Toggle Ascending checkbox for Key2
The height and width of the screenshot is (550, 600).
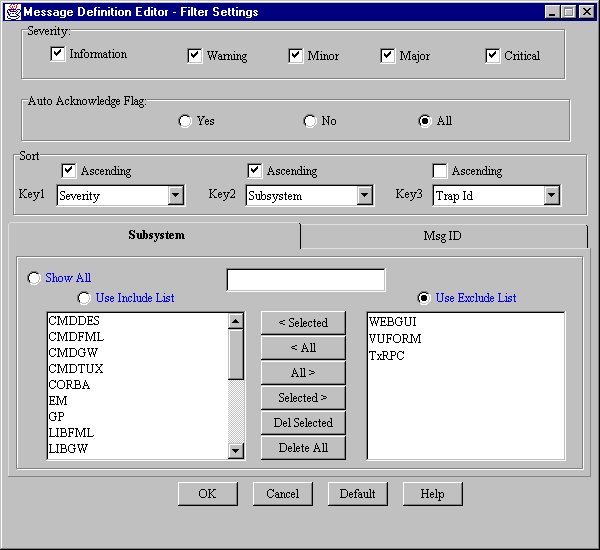click(x=255, y=171)
